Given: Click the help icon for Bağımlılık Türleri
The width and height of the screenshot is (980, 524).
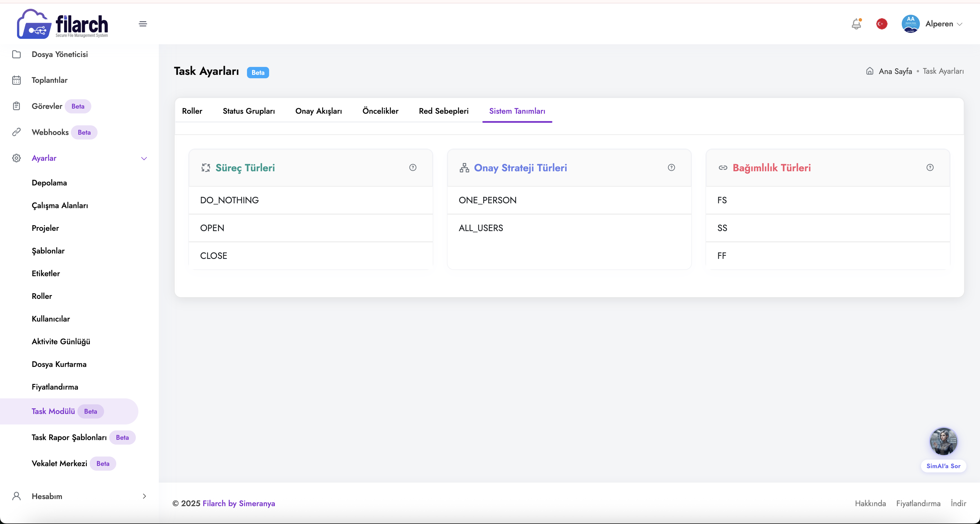Looking at the screenshot, I should (930, 168).
